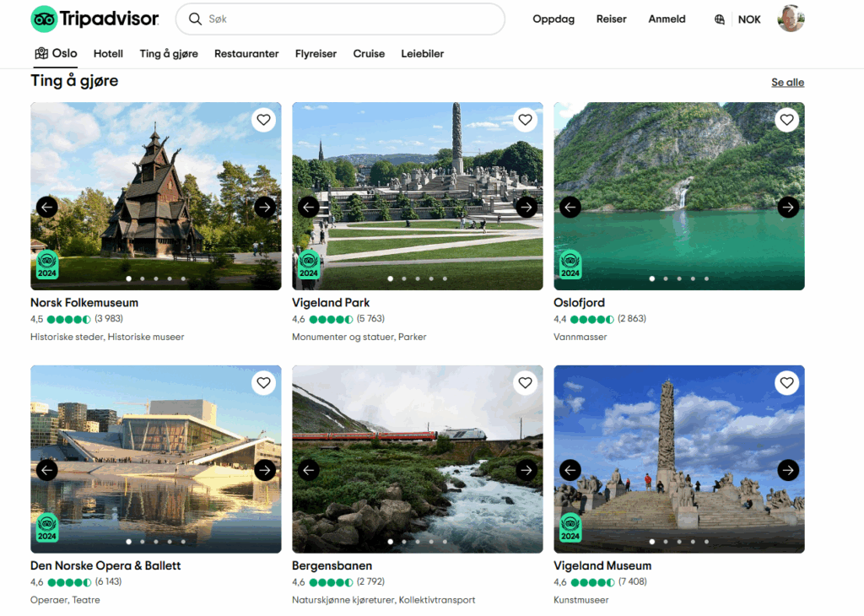Toggle the heart to save Bergensbanen
The image size is (864, 616).
pos(525,382)
